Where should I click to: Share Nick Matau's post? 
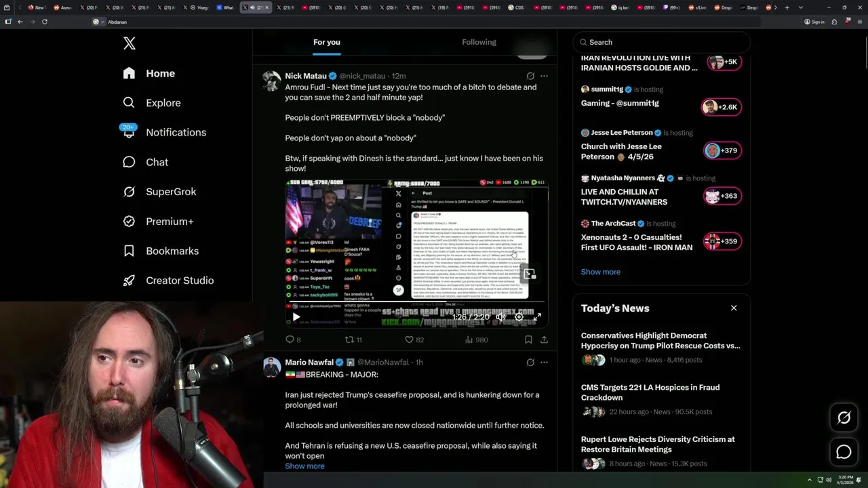click(x=544, y=340)
